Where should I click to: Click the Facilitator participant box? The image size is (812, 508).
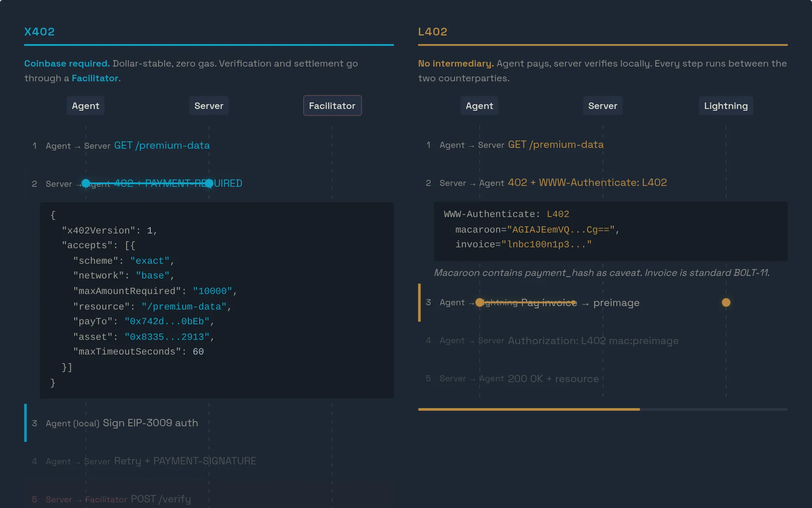coord(332,106)
